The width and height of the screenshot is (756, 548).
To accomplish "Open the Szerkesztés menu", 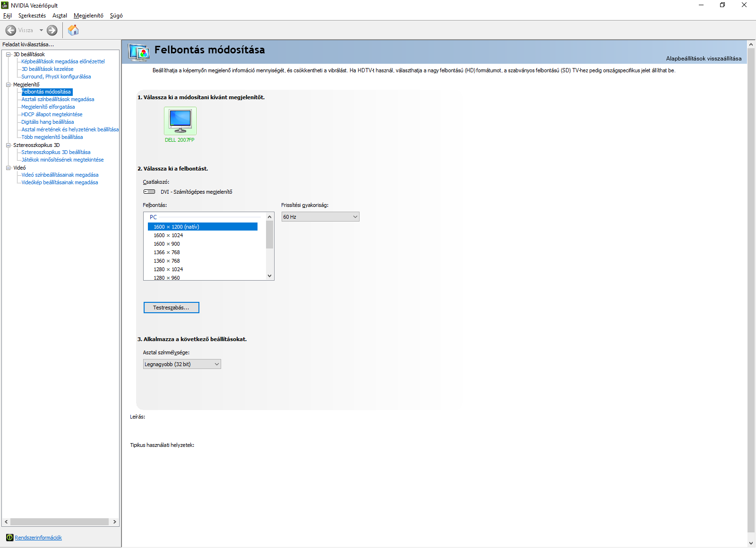I will (32, 16).
